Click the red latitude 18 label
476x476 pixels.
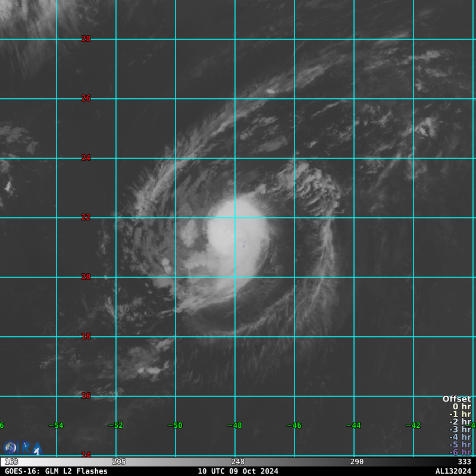[x=86, y=336]
